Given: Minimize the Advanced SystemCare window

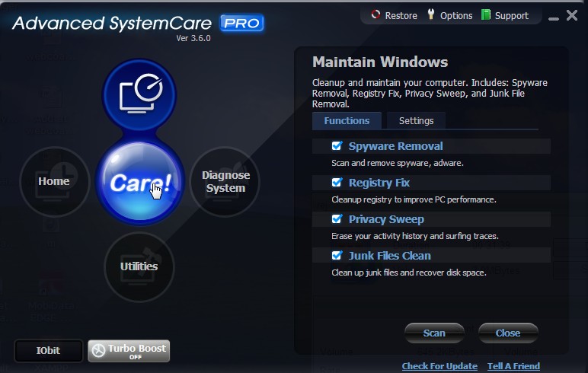Looking at the screenshot, I should [x=554, y=18].
